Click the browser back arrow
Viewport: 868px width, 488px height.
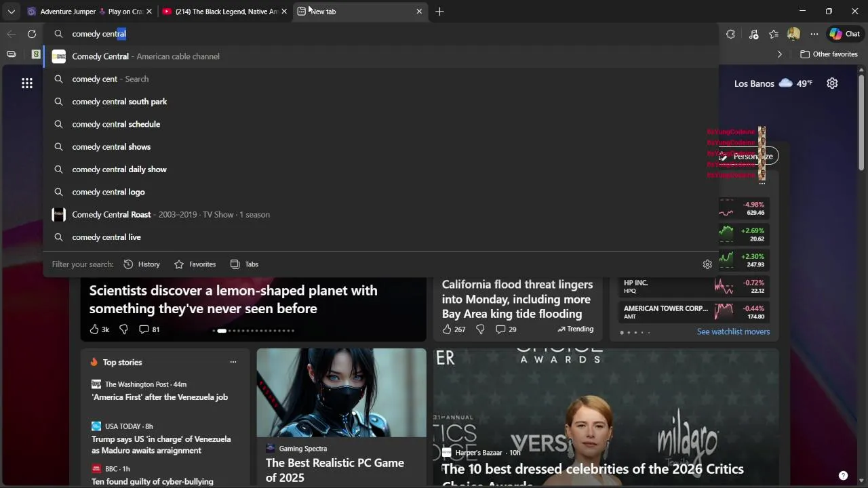(x=12, y=34)
